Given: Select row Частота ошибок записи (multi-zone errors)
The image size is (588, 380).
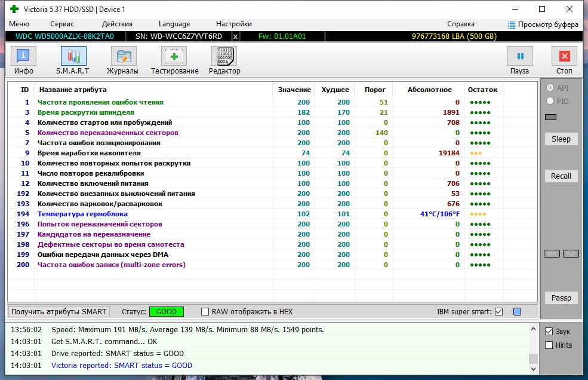Looking at the screenshot, I should (273, 265).
